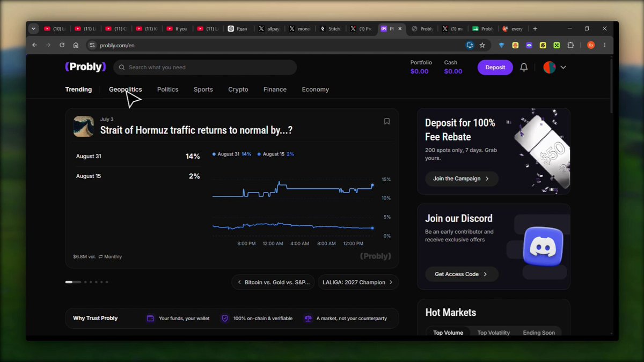Click the install app icon in address bar

470,45
